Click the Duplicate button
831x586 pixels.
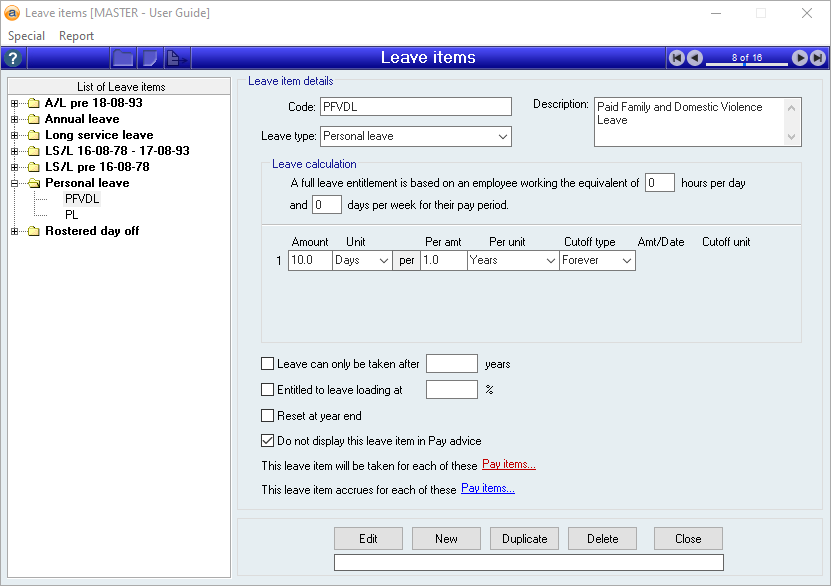pos(525,538)
